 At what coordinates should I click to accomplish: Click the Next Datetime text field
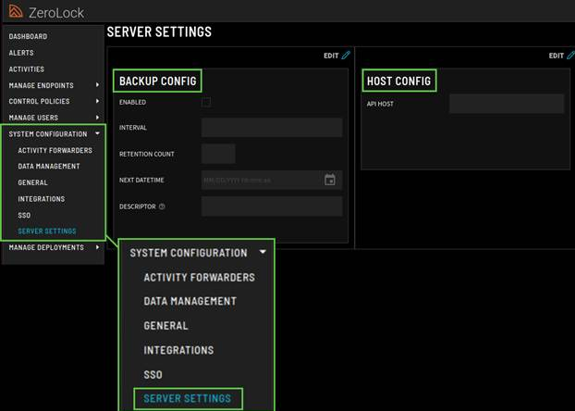[x=272, y=180]
